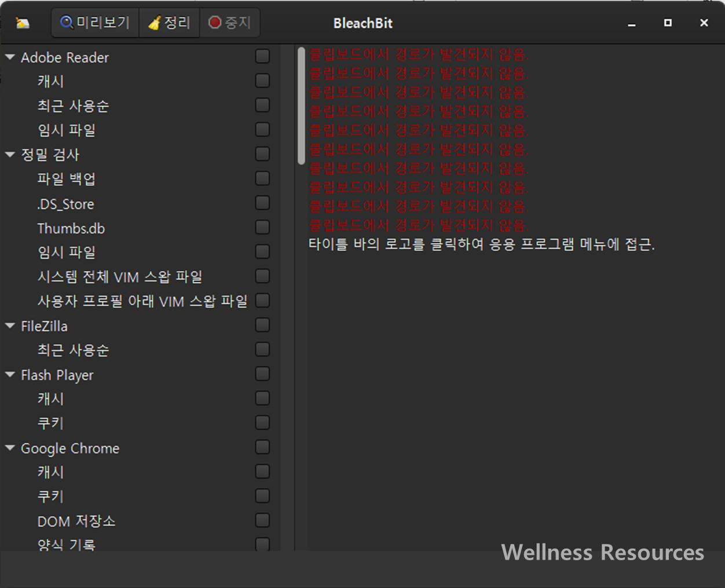Close the BleachBit window

(x=704, y=23)
